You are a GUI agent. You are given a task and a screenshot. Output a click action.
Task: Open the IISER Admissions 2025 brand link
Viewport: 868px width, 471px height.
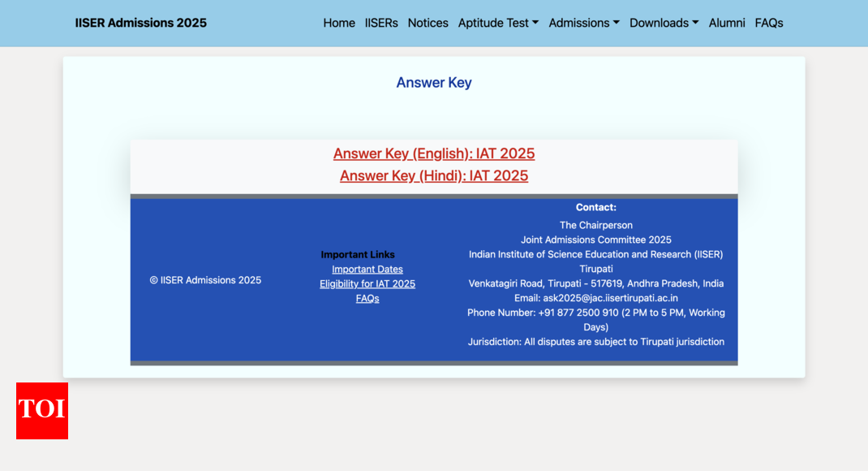pos(140,23)
